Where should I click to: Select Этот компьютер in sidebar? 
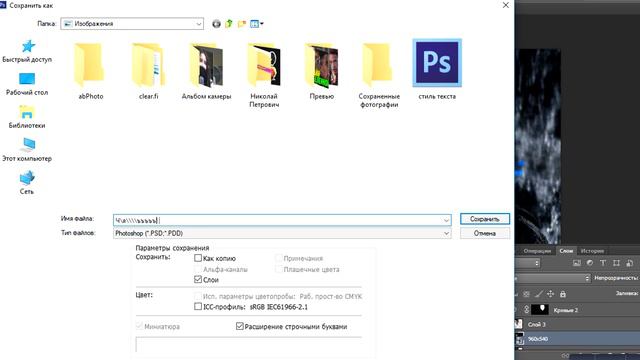(27, 150)
